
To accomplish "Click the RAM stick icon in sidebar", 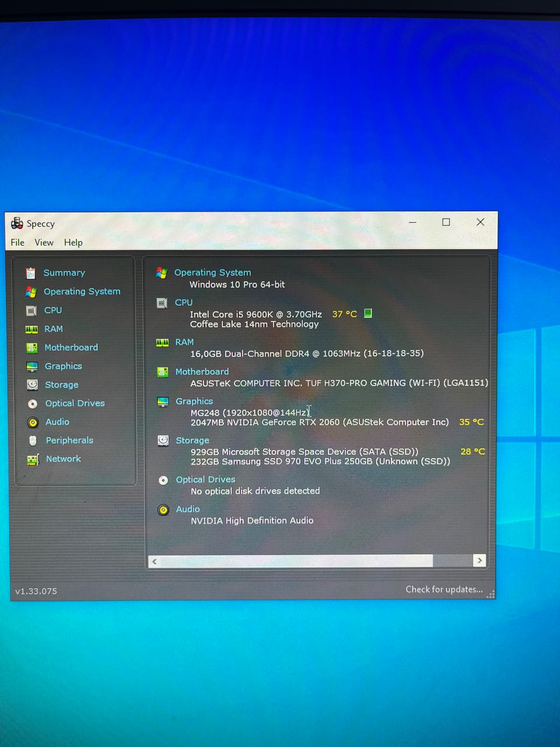I will (32, 329).
